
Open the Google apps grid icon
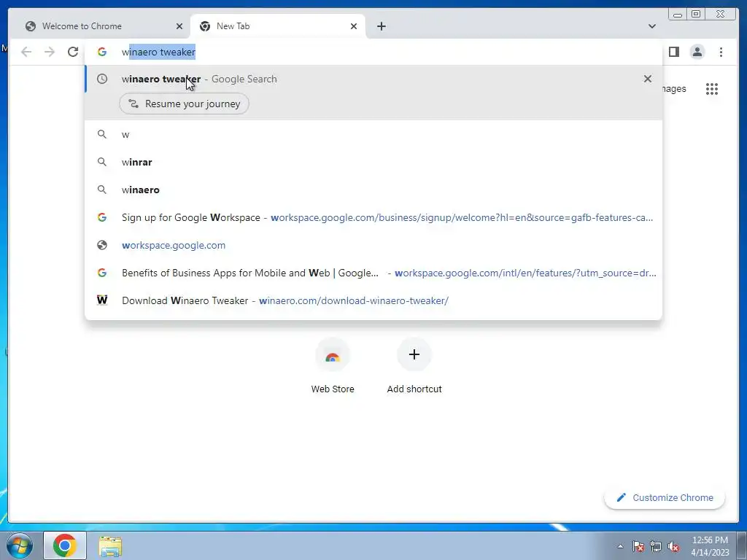point(712,88)
